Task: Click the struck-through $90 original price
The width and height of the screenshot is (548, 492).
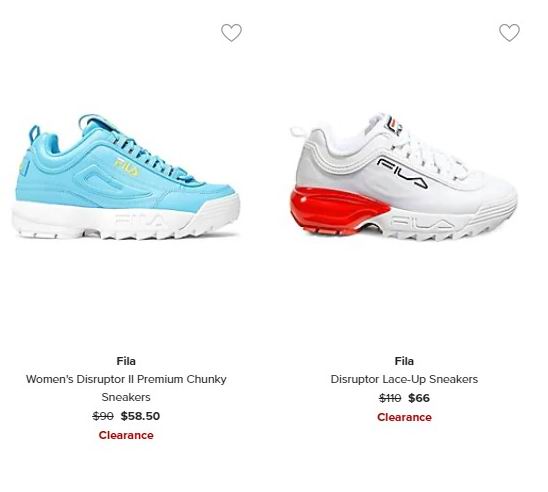Action: click(103, 416)
